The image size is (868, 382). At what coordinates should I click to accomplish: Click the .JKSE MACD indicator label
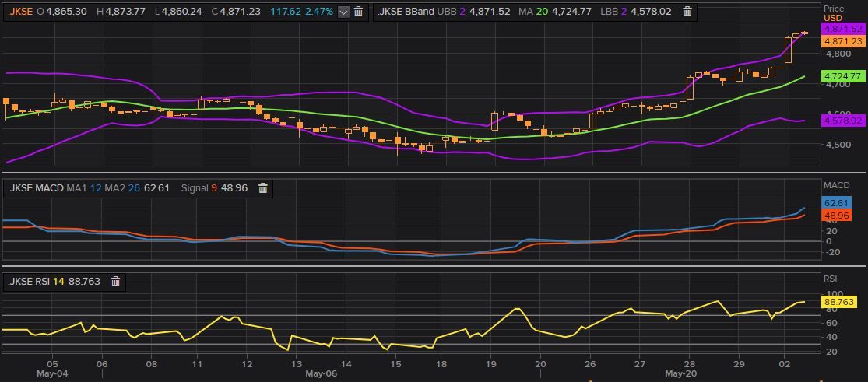click(36, 188)
